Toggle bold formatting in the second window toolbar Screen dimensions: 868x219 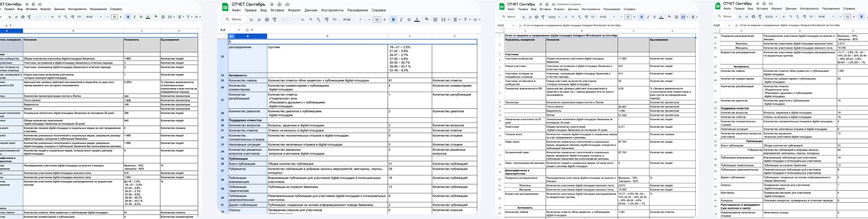[x=393, y=20]
